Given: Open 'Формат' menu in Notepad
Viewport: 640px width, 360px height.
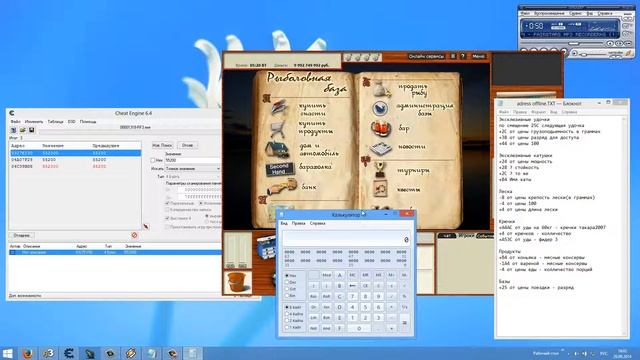Looking at the screenshot, I should pos(538,112).
